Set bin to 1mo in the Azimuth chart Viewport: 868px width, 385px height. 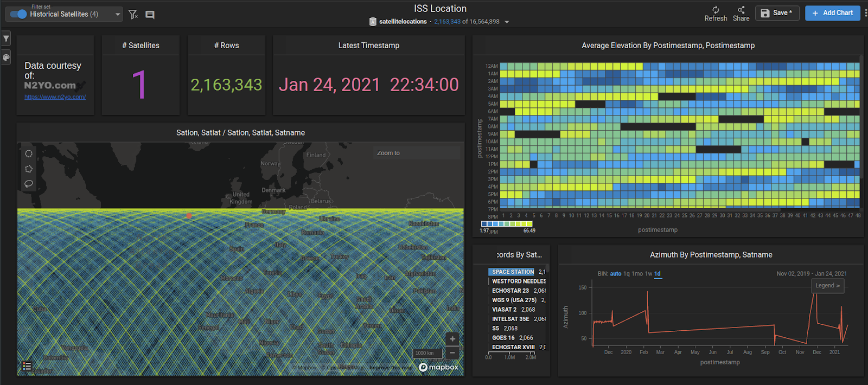tap(637, 274)
